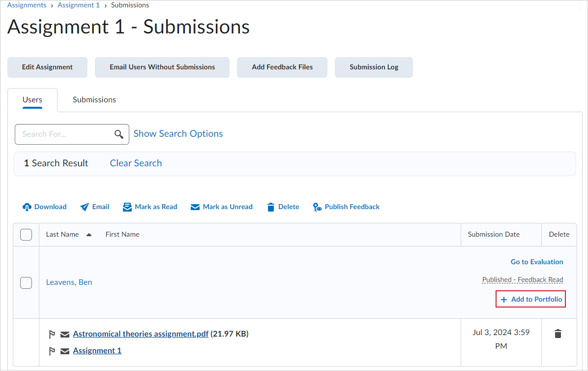
Task: Switch to the Submissions tab
Action: click(x=94, y=99)
